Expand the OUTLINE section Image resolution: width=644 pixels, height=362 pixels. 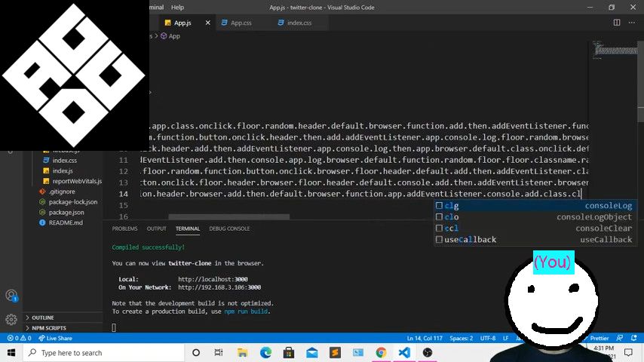[43, 318]
